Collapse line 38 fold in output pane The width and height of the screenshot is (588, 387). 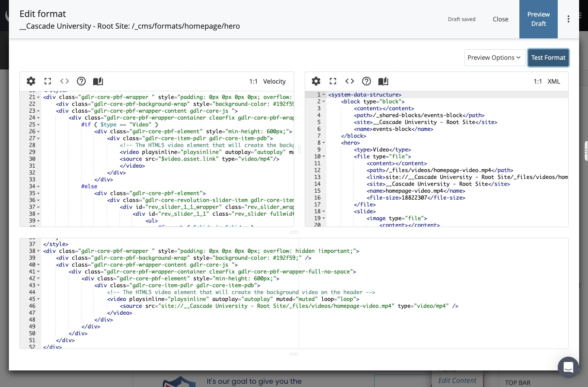(38, 251)
